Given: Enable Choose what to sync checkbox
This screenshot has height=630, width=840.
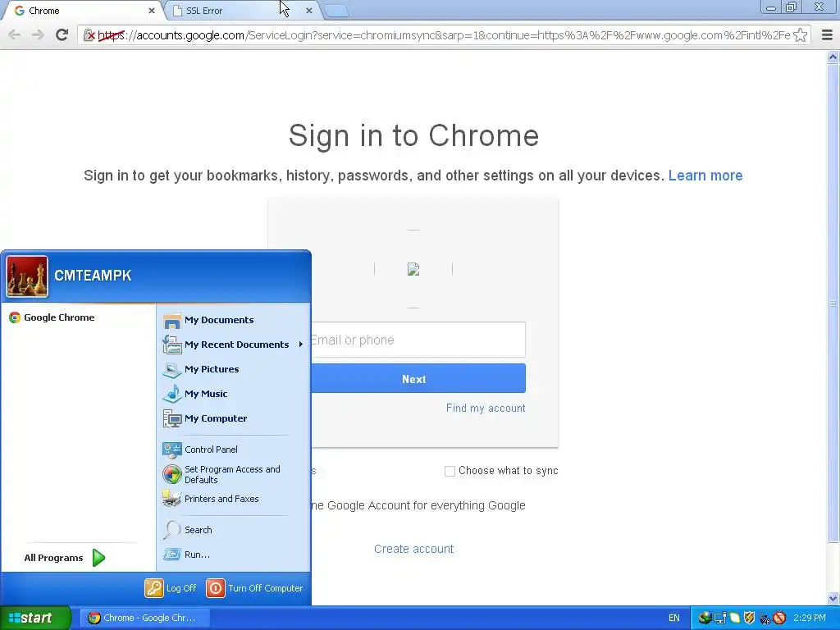Looking at the screenshot, I should point(450,471).
